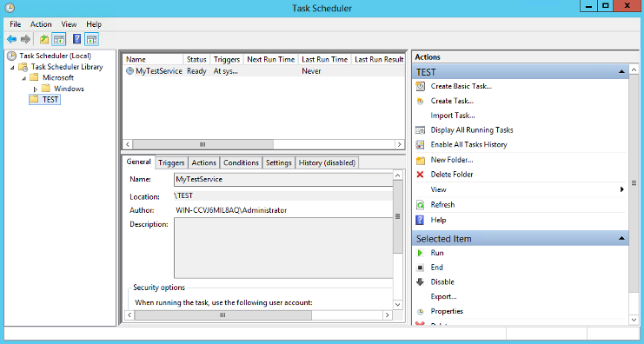Click the Help icon in Actions pane
The height and width of the screenshot is (344, 644).
tap(420, 220)
